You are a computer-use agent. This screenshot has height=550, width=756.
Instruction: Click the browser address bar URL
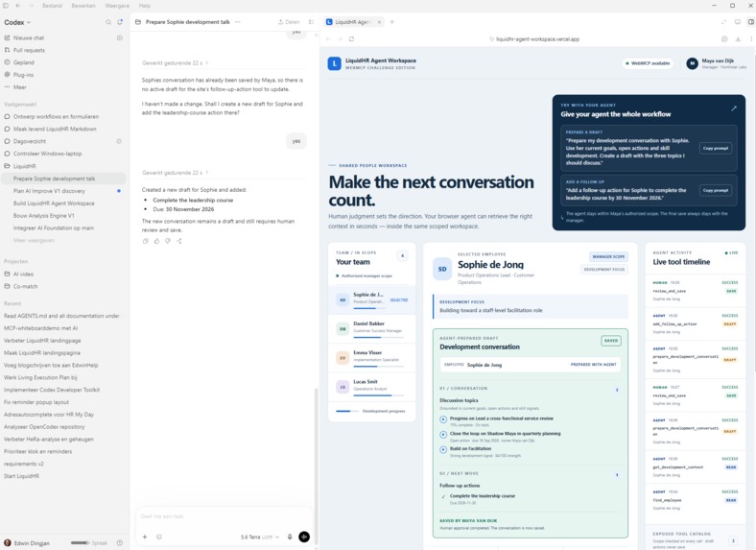coord(537,39)
